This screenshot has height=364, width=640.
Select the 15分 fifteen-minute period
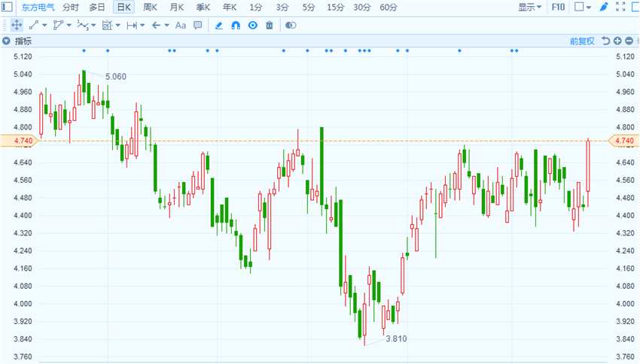[x=336, y=7]
